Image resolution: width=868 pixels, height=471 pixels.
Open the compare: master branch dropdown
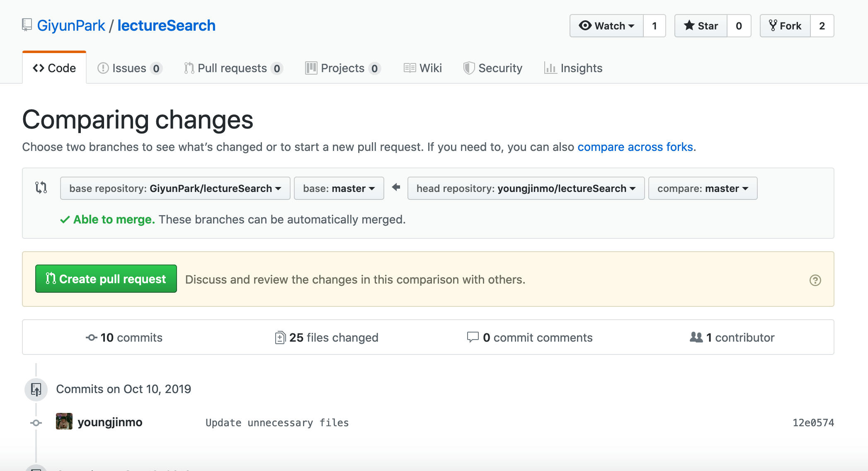pyautogui.click(x=703, y=188)
